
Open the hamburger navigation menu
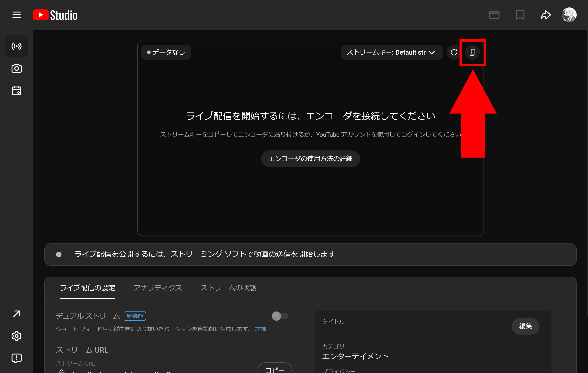[x=17, y=15]
